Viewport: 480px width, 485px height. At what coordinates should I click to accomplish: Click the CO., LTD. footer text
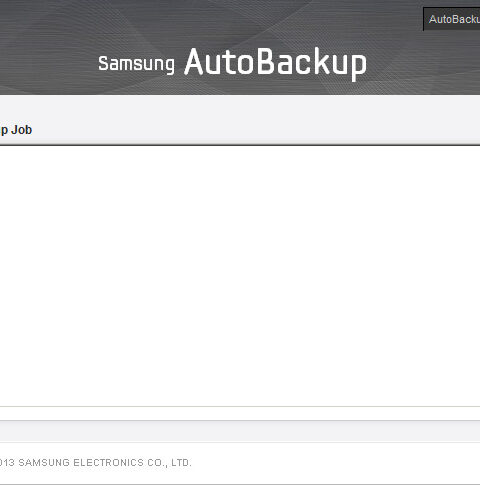[x=169, y=463]
